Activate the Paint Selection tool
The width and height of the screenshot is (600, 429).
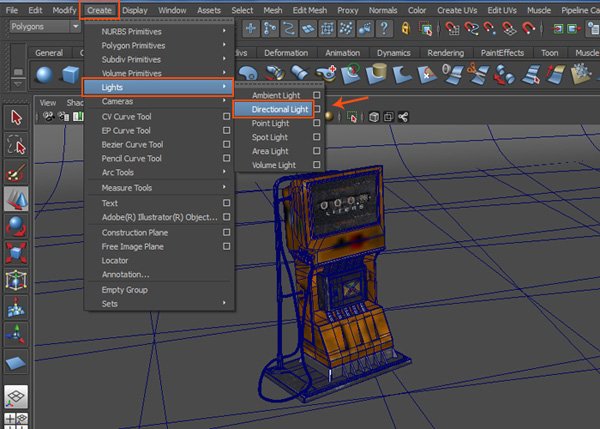pos(16,172)
